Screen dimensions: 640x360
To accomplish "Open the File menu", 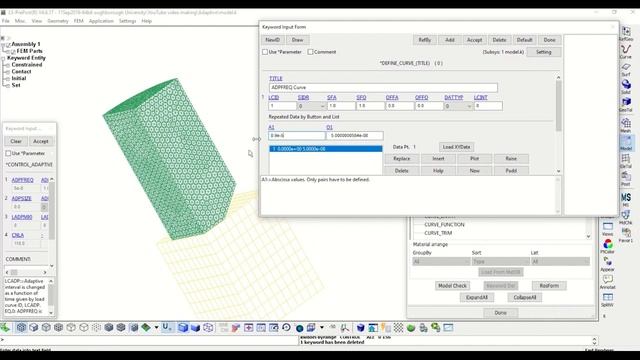I will pyautogui.click(x=6, y=21).
